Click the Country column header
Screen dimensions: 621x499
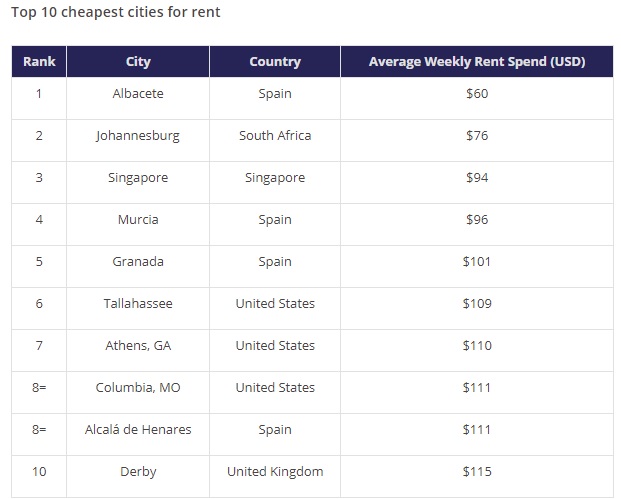[x=275, y=61]
